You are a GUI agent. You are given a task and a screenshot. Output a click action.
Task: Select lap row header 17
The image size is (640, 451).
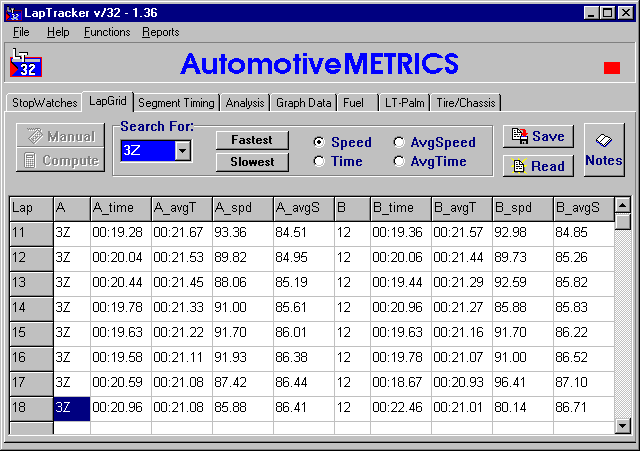31,384
